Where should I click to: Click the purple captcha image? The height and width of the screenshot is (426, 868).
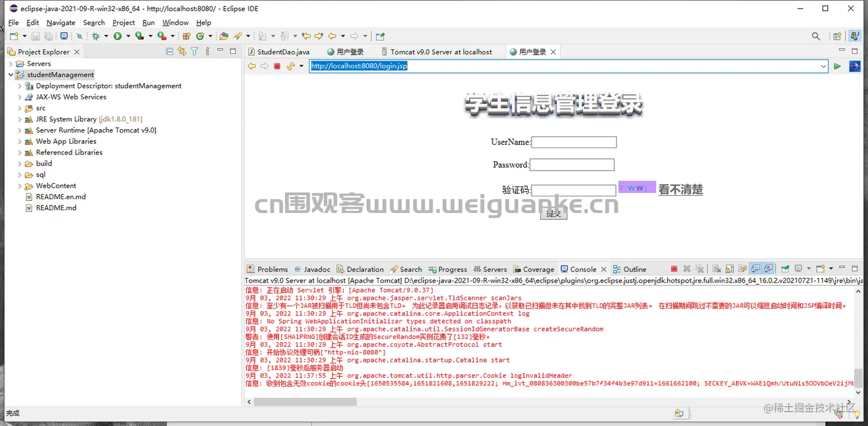pos(637,188)
